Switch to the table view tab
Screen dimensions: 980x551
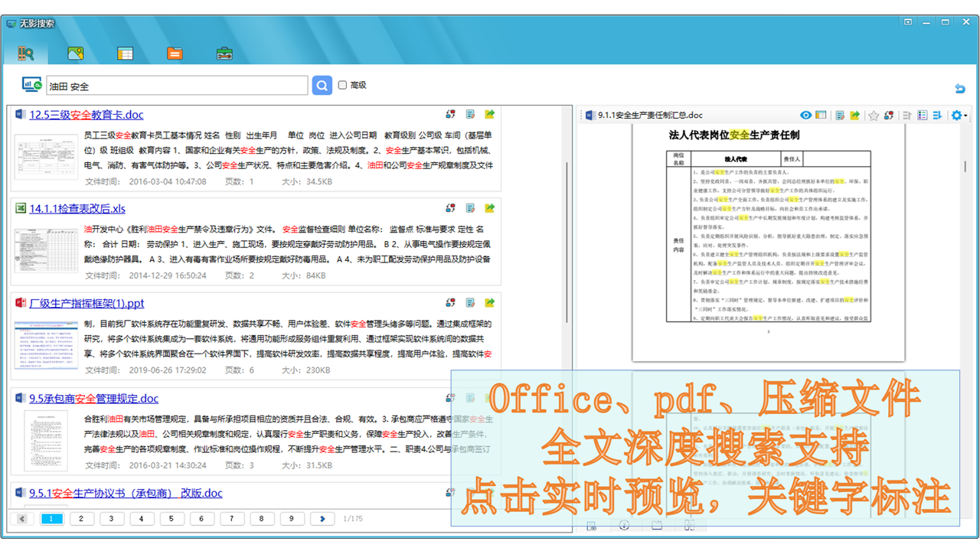click(125, 54)
